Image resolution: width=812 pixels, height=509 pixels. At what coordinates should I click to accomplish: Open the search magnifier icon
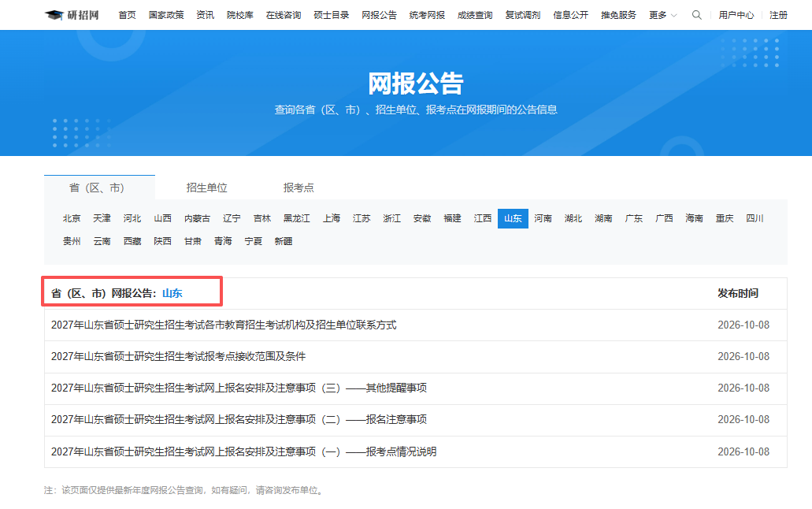pos(696,15)
